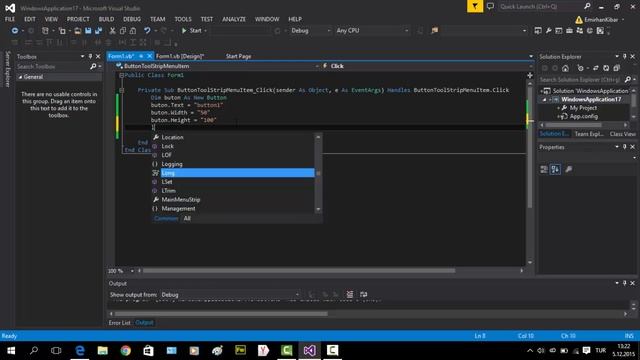The image size is (640, 360).
Task: Clear all output in Output panel
Action: 350,294
